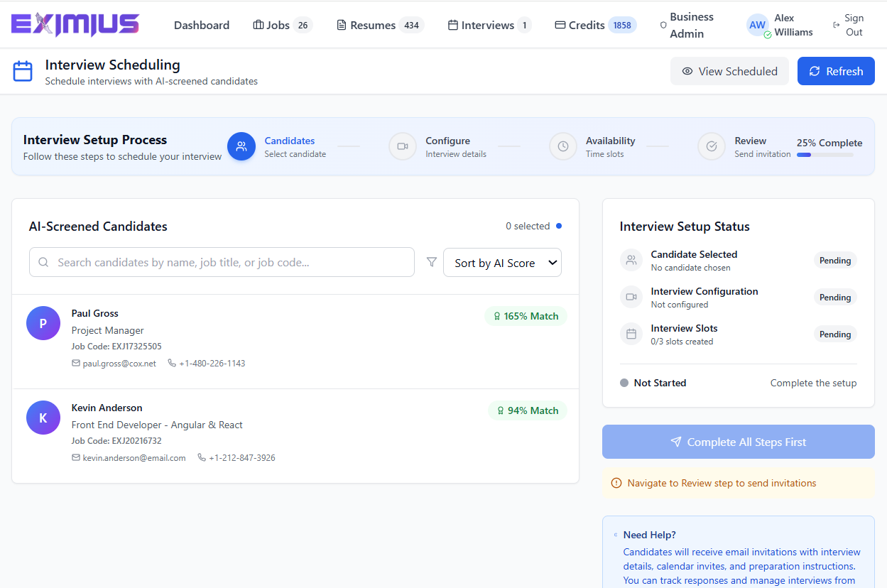Click the Eximius logo
Screen dimensions: 887x588
coord(75,25)
